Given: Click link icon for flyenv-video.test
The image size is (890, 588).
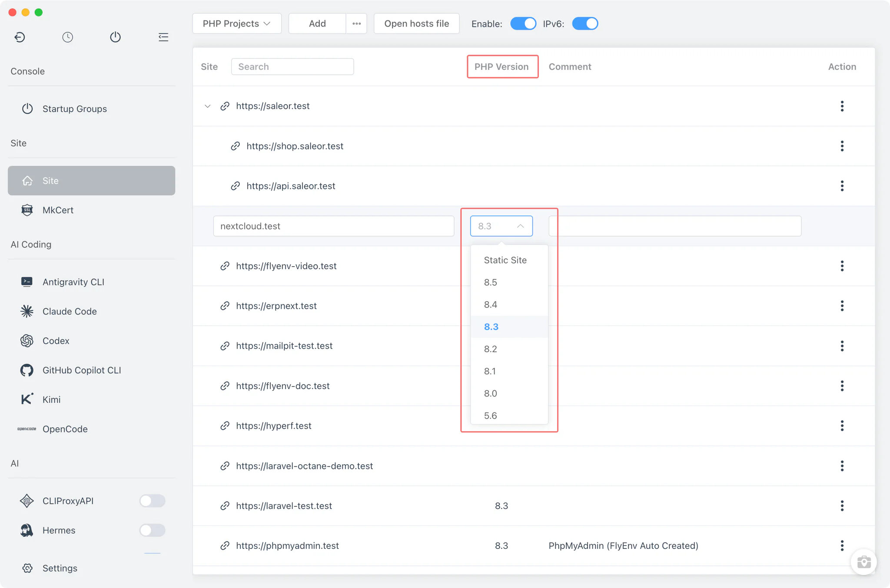Looking at the screenshot, I should 225,266.
